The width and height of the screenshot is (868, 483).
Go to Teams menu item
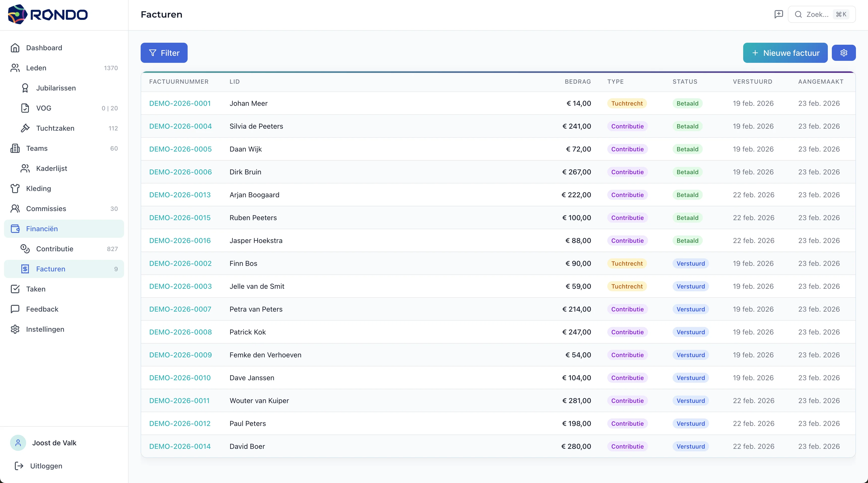coord(37,148)
